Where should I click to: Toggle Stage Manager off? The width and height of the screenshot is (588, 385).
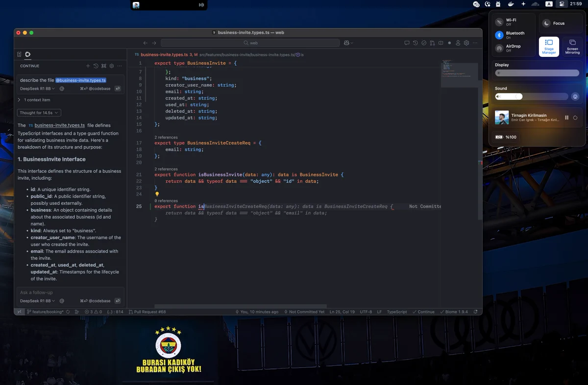coord(549,47)
